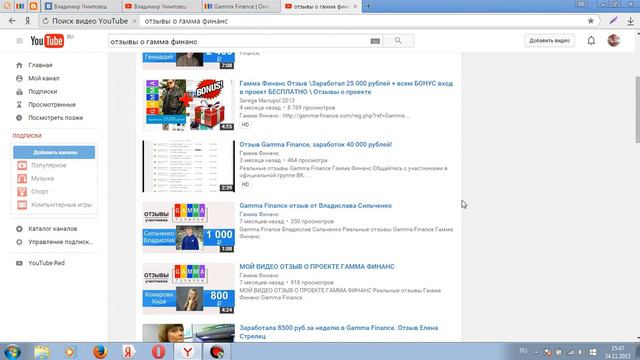The width and height of the screenshot is (640, 360).
Task: Click the RU language indicator in the tray
Action: 523,351
